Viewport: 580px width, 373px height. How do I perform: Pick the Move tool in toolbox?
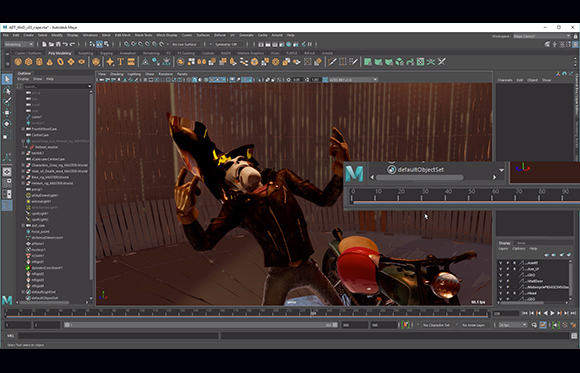tap(7, 112)
